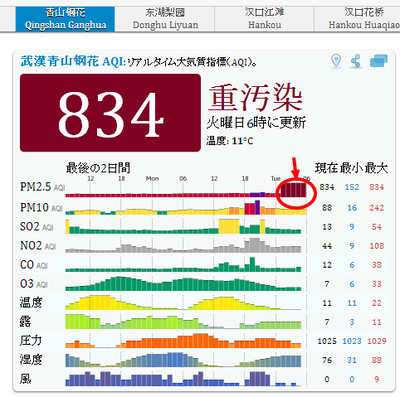
Task: Click the pressure minimum value 1023
Action: coord(352,341)
